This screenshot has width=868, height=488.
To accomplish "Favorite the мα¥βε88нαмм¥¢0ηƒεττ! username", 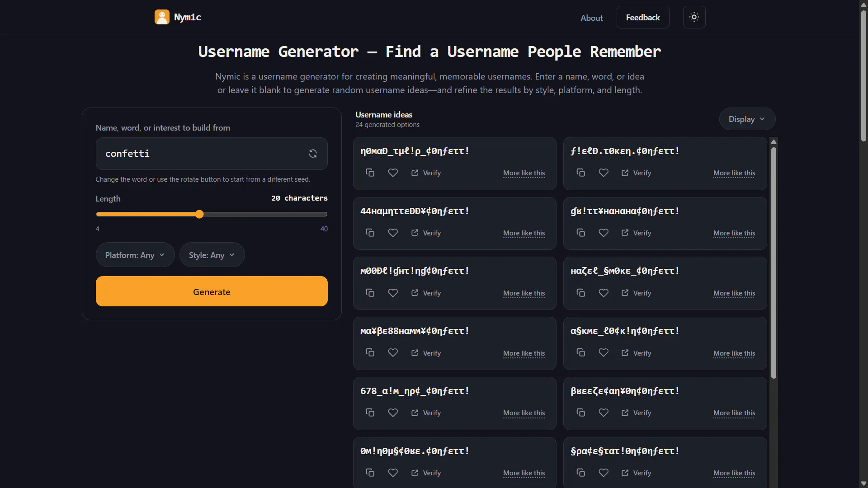I will tap(393, 353).
